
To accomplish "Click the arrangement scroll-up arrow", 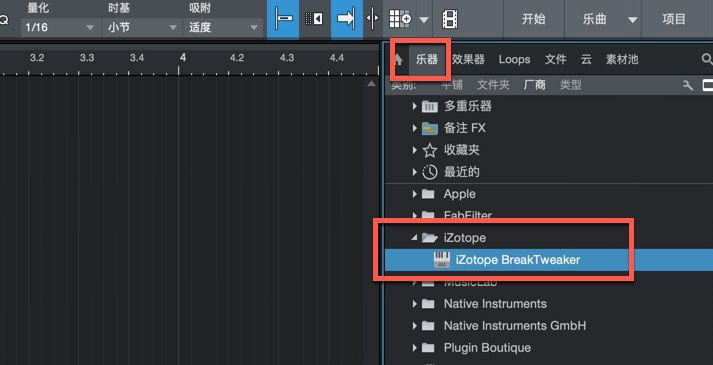I will pos(372,84).
